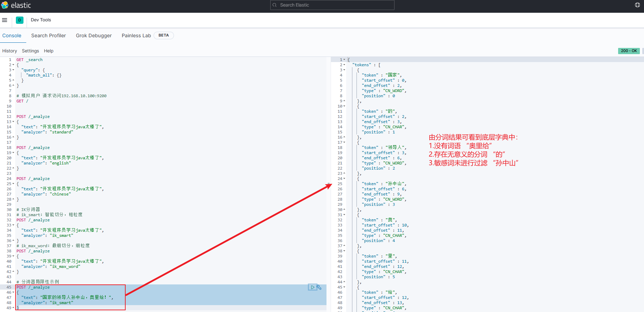Click the Dev Tools breadcrumb
Viewport: 644px width, 312px height.
(41, 20)
